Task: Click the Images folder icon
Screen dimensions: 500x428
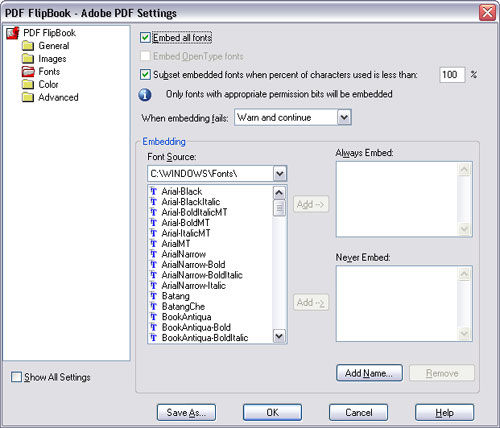Action: [x=28, y=59]
